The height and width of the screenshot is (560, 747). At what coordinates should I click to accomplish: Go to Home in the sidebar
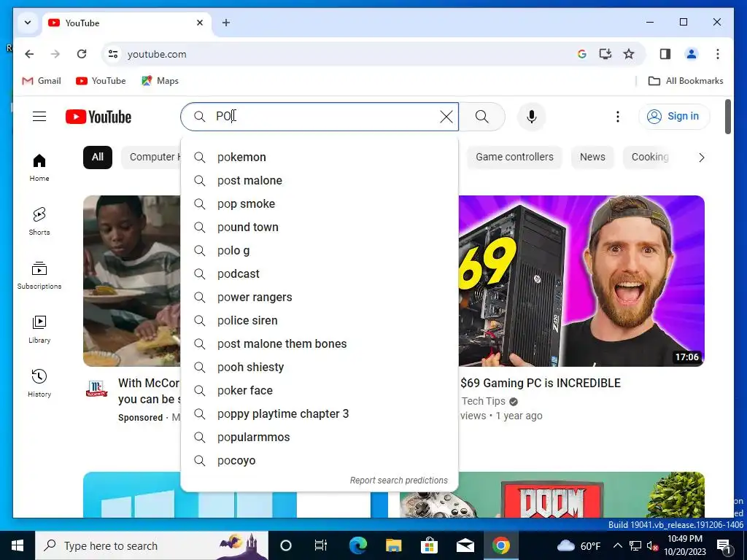pyautogui.click(x=39, y=168)
